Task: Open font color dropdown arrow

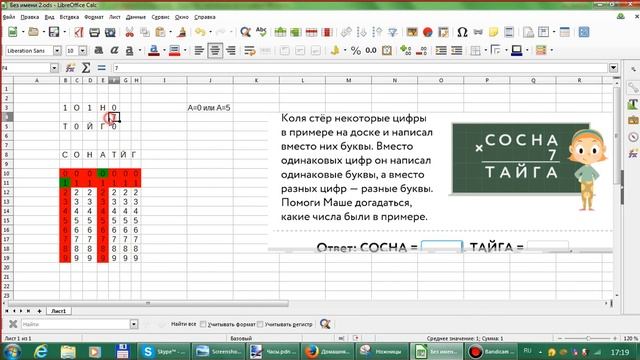Action: [x=164, y=50]
